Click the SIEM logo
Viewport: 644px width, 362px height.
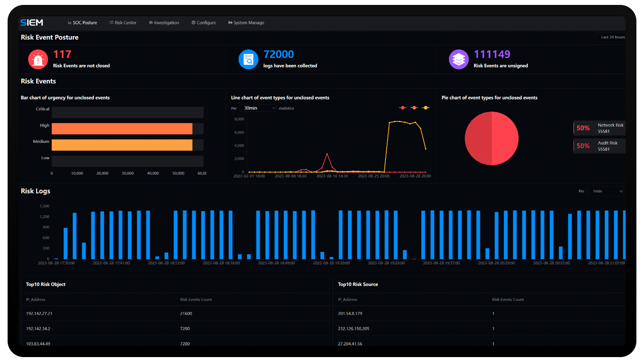point(31,23)
